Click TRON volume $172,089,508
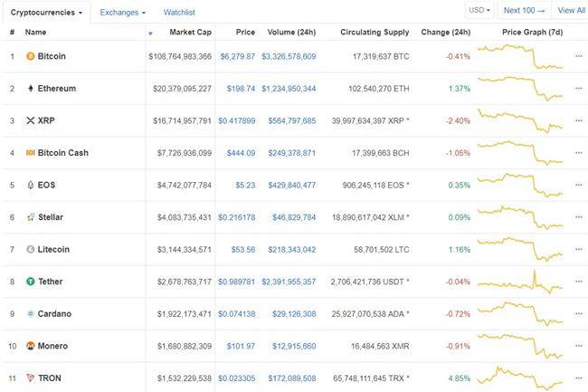588x392 pixels. click(292, 378)
